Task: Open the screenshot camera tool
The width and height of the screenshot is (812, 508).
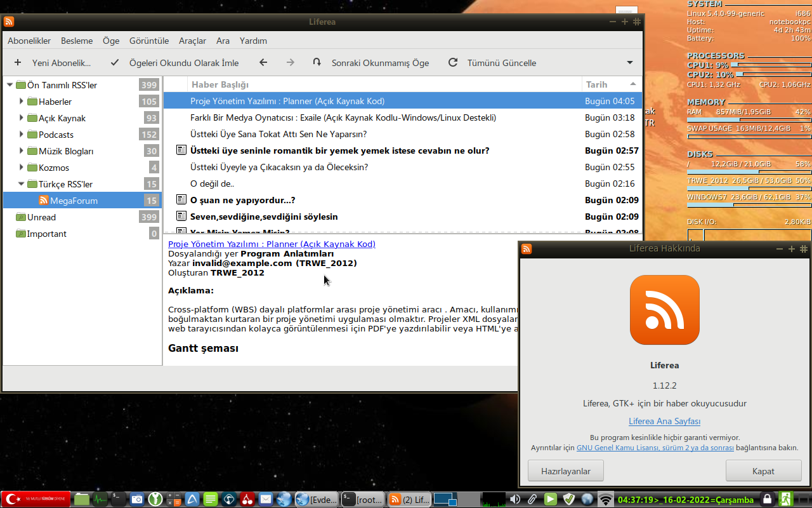Action: [137, 499]
